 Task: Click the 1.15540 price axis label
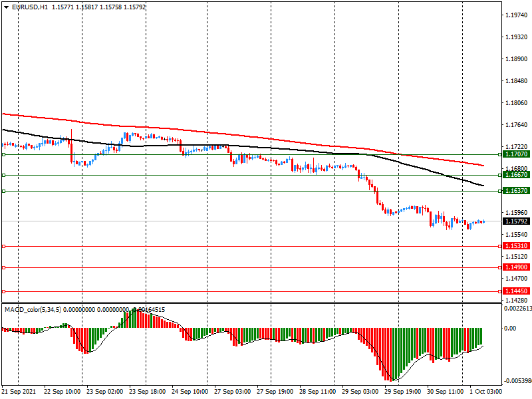tap(517, 235)
